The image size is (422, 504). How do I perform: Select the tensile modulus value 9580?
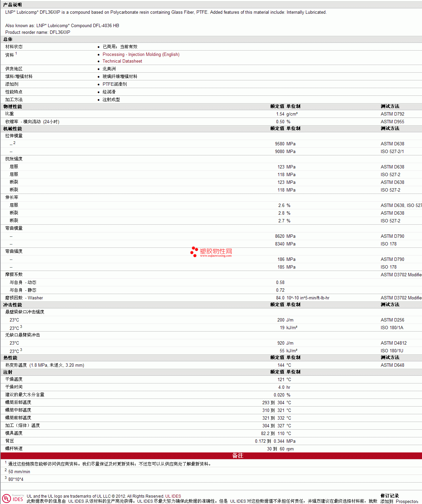280,144
